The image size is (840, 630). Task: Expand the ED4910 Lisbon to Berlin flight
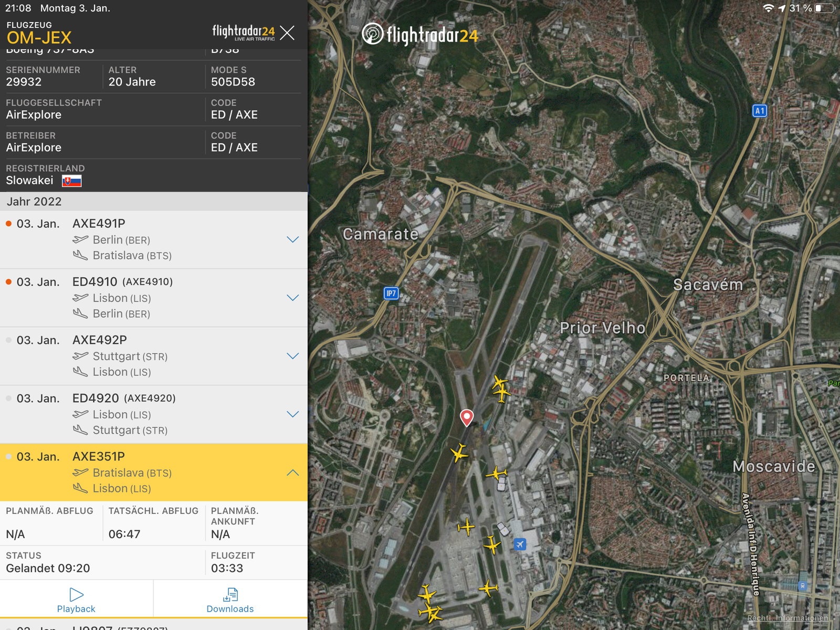tap(292, 298)
